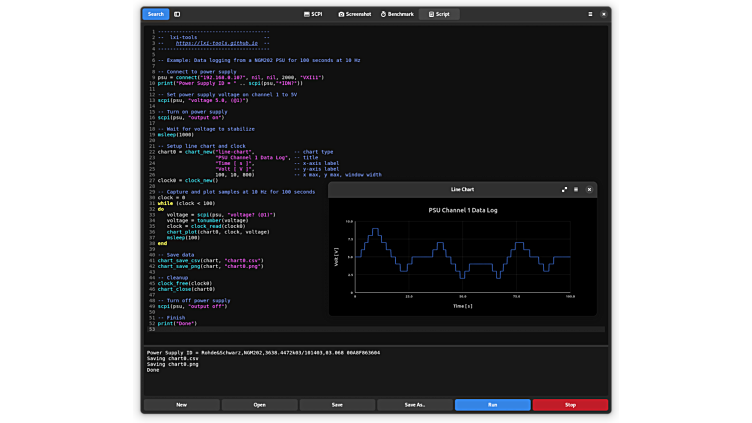The width and height of the screenshot is (752, 423).
Task: Toggle fullscreen on the Line Chart window
Action: [x=564, y=189]
